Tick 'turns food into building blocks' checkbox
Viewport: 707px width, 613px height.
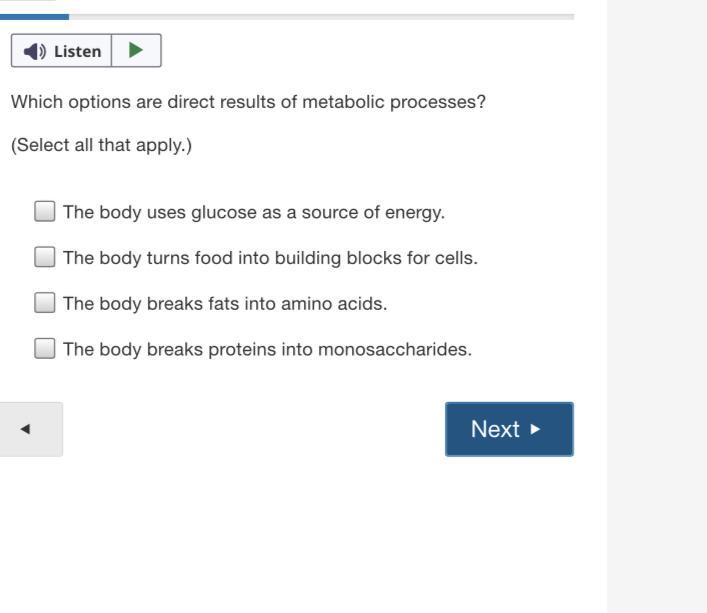pyautogui.click(x=45, y=258)
